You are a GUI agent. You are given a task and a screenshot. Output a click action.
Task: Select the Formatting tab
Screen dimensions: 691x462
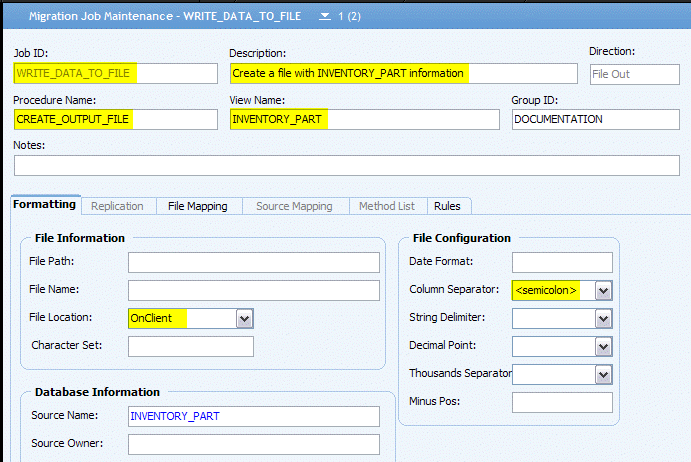[45, 205]
